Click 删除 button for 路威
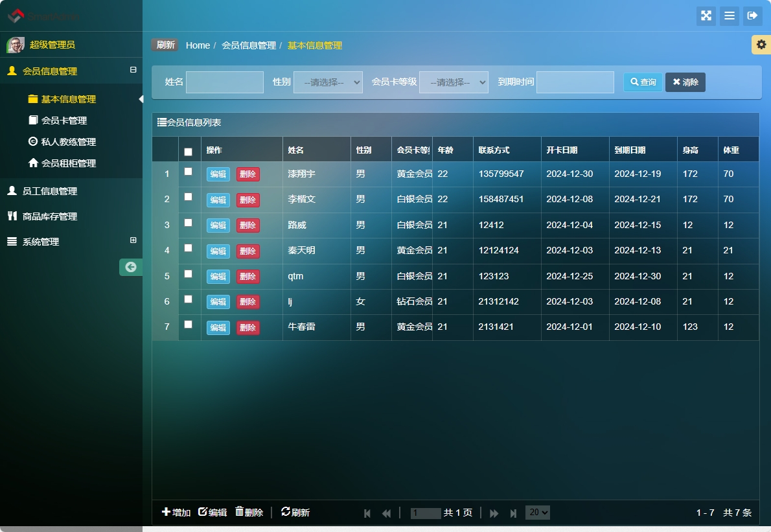Viewport: 771px width, 532px height. pyautogui.click(x=247, y=226)
